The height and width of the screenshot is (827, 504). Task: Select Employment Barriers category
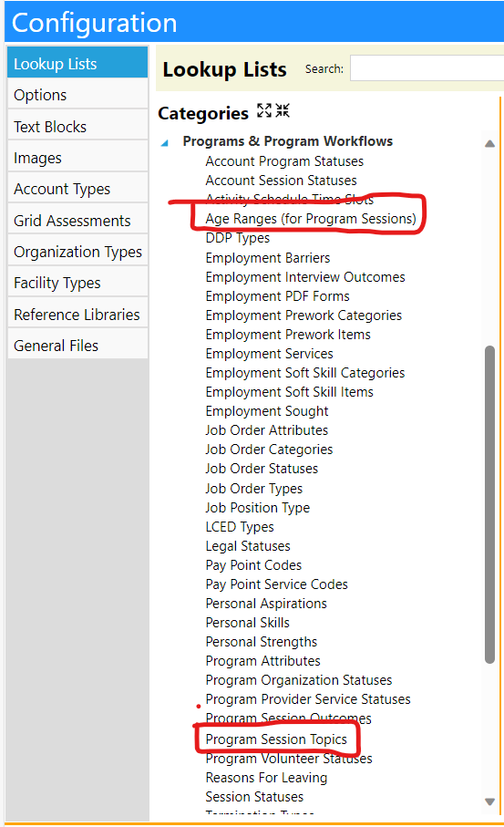point(268,258)
